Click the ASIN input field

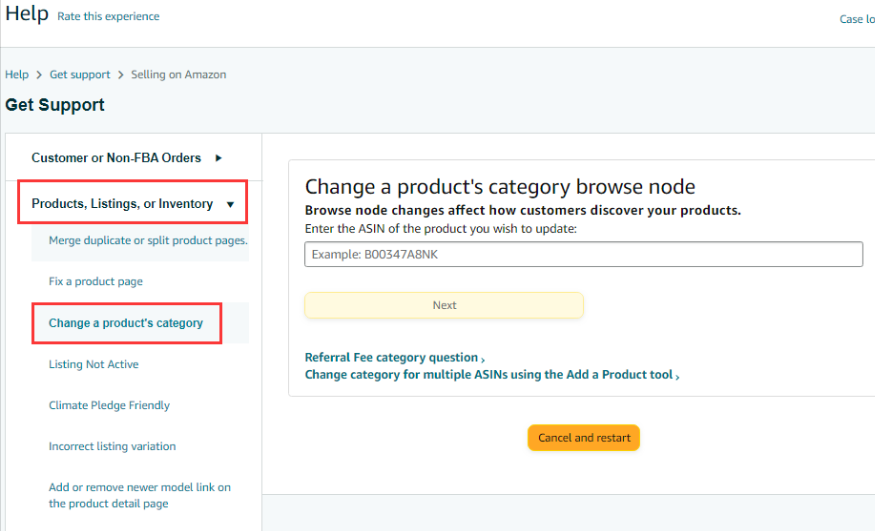[583, 254]
